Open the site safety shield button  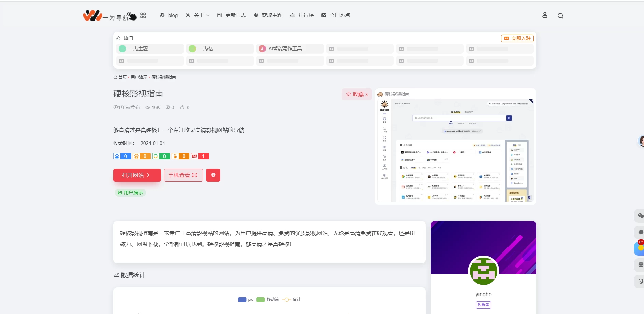point(213,175)
